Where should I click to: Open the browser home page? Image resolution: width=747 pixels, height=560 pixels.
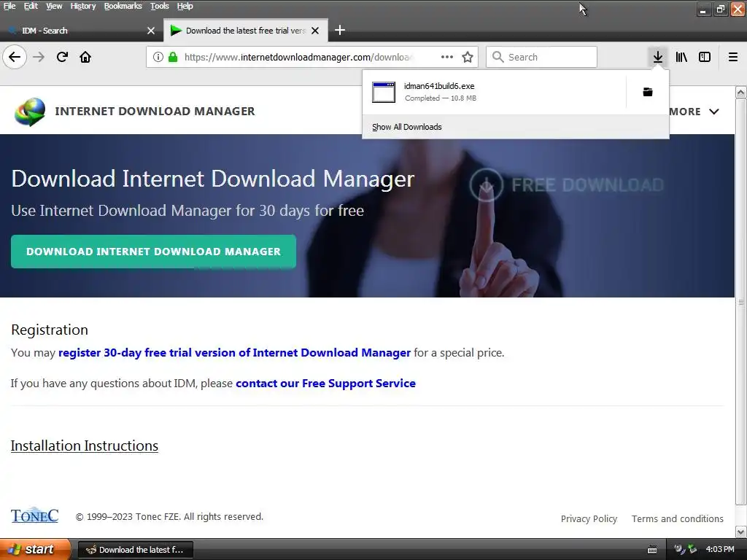tap(85, 57)
